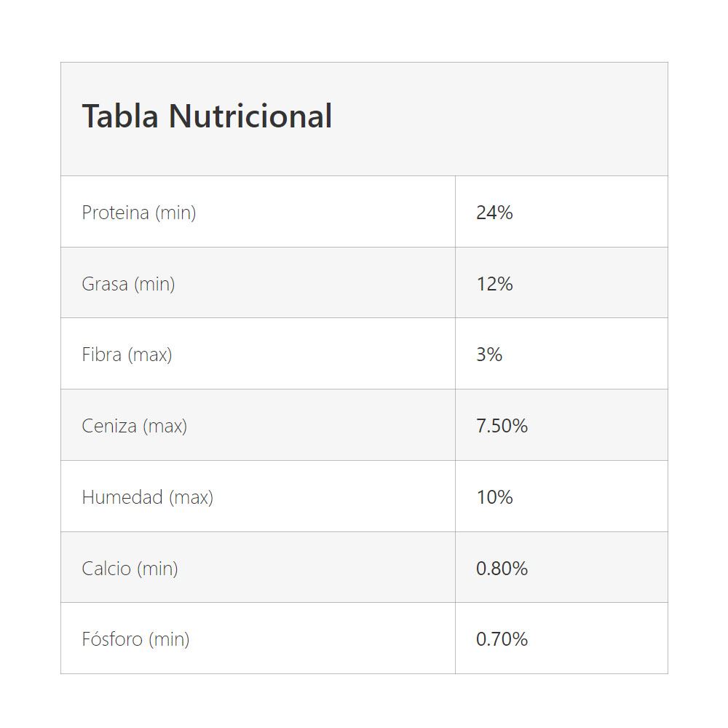Click "(min)" beside the Calcio label

pos(157,569)
